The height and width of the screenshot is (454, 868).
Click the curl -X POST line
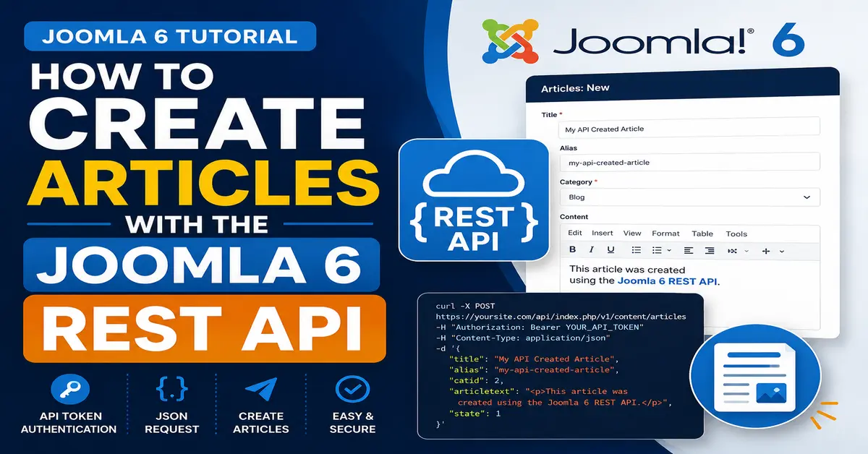pos(465,307)
